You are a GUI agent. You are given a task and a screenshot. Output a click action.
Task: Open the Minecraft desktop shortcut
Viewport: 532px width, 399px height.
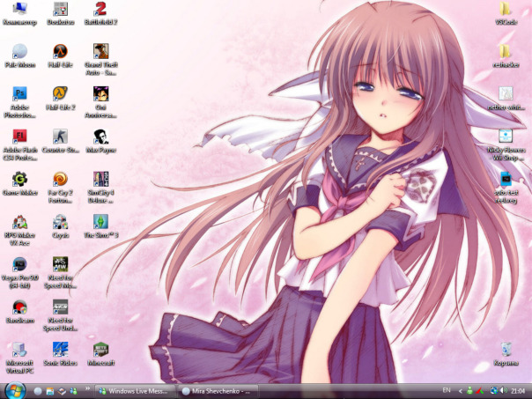(x=100, y=349)
